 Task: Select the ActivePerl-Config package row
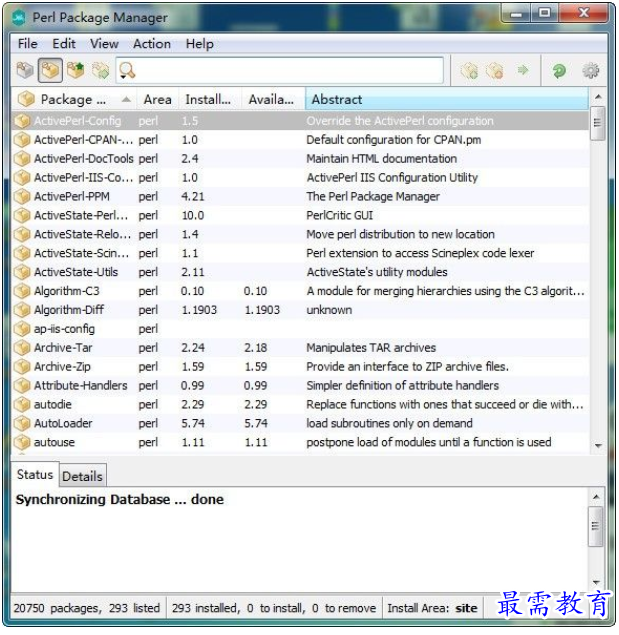(x=300, y=121)
